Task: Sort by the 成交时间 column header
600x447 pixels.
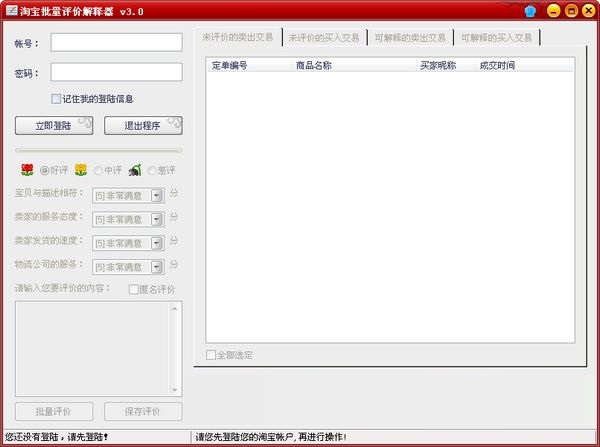Action: point(525,65)
